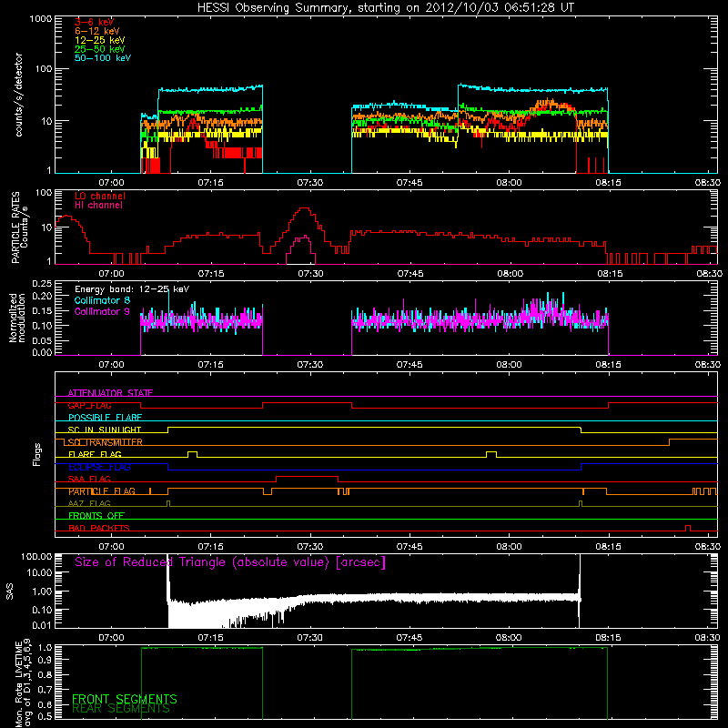
Task: Click the SAA flag raised segment near 07:30
Action: (x=307, y=479)
